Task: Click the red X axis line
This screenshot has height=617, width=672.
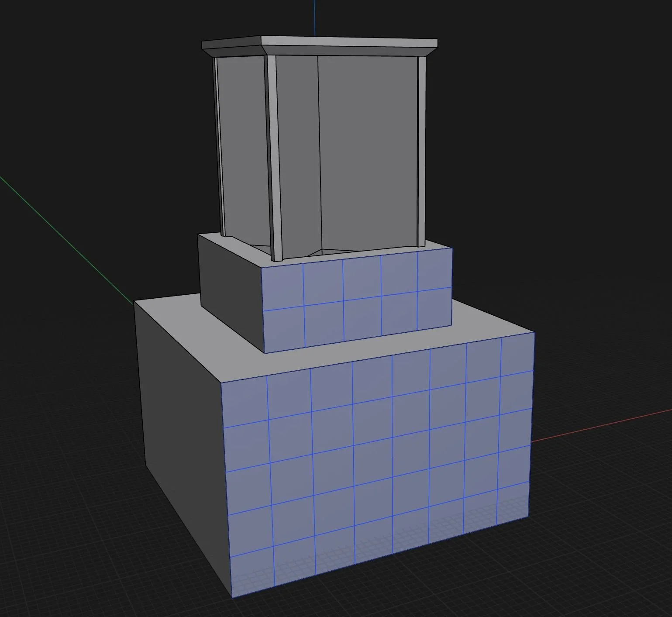Action: click(x=601, y=425)
